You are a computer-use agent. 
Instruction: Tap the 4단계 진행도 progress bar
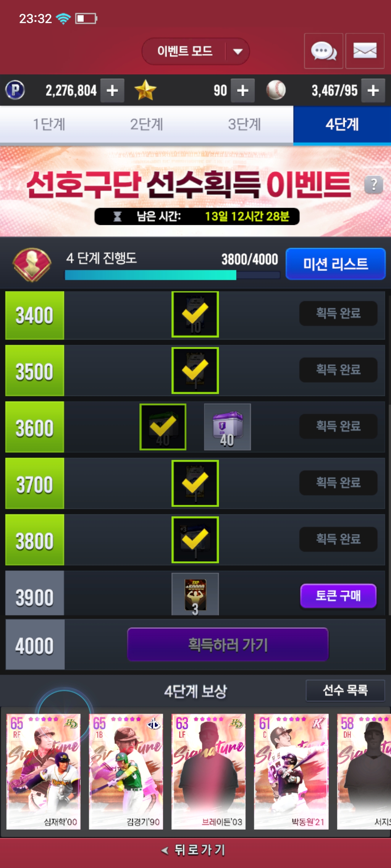pyautogui.click(x=172, y=275)
